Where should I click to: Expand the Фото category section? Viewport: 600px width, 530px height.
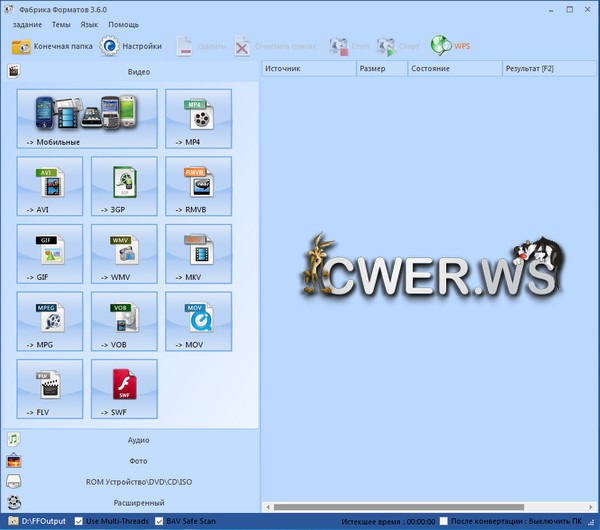tap(138, 460)
